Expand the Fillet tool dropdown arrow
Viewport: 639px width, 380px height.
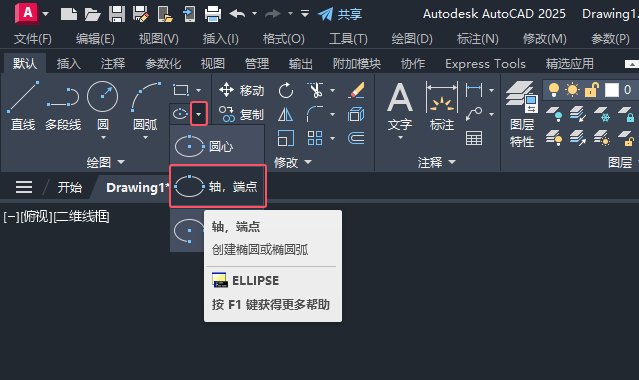coord(333,114)
